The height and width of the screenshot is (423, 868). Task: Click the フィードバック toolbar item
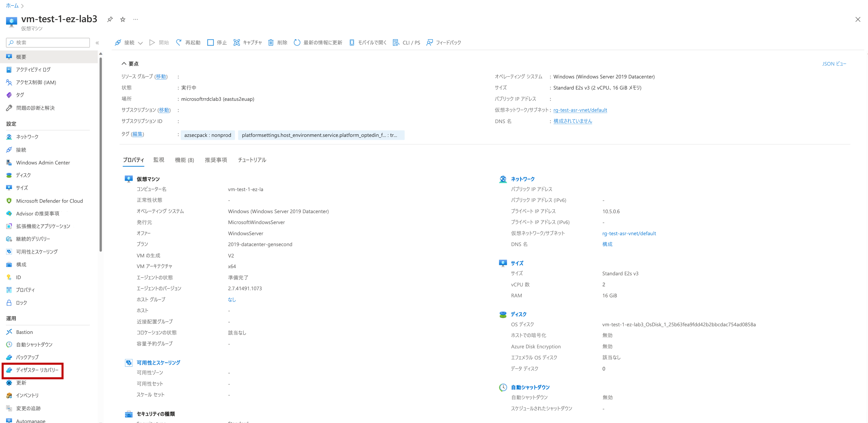(444, 43)
